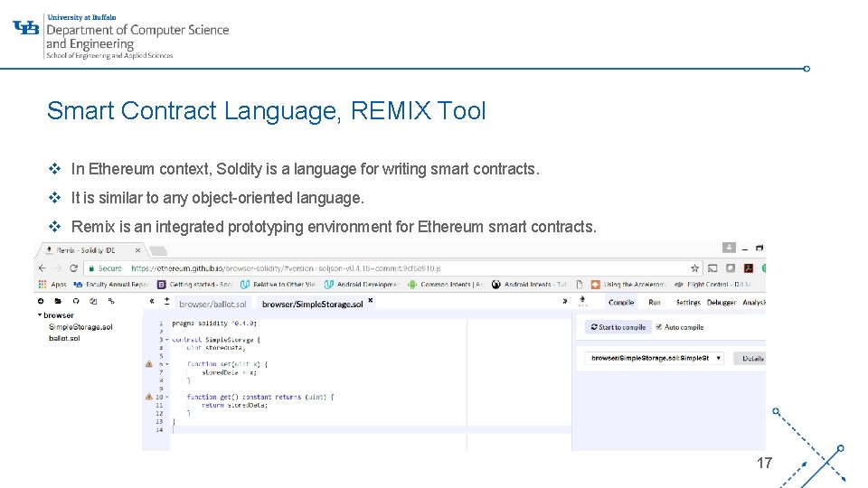Open Flight Control bookmark
This screenshot has height=488, width=868.
(713, 285)
